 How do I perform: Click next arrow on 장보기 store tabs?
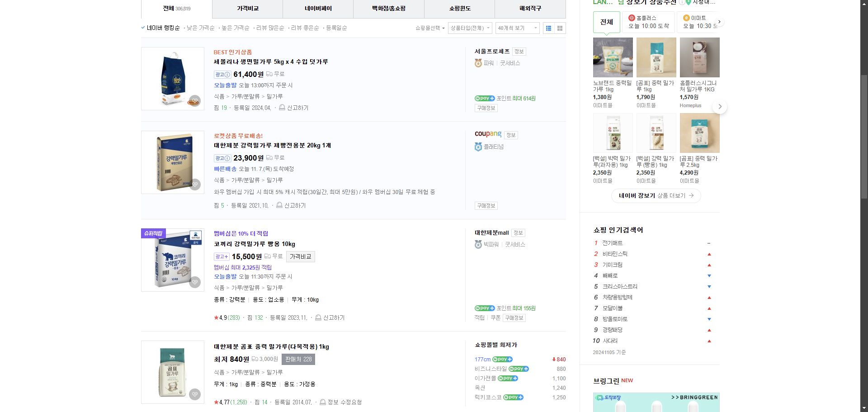coord(719,22)
